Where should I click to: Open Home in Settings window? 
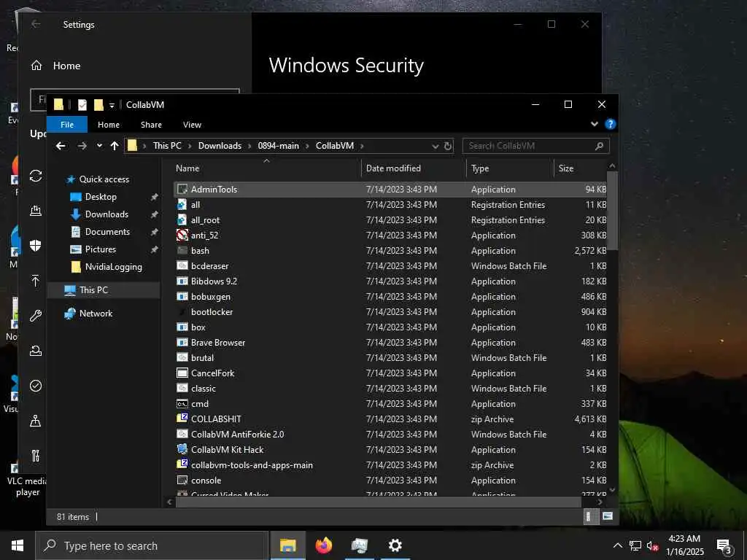coord(55,66)
